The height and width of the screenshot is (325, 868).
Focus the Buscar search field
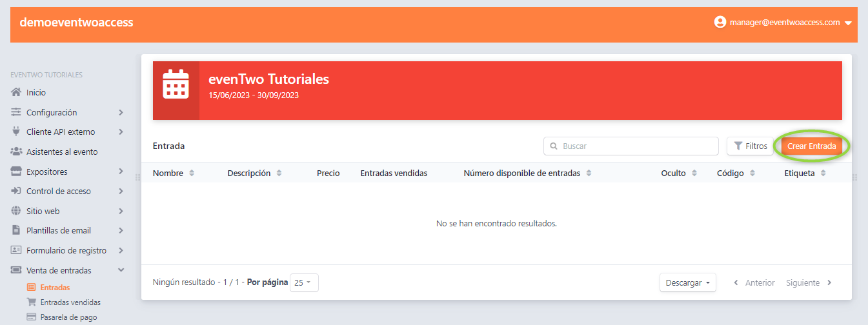(631, 146)
